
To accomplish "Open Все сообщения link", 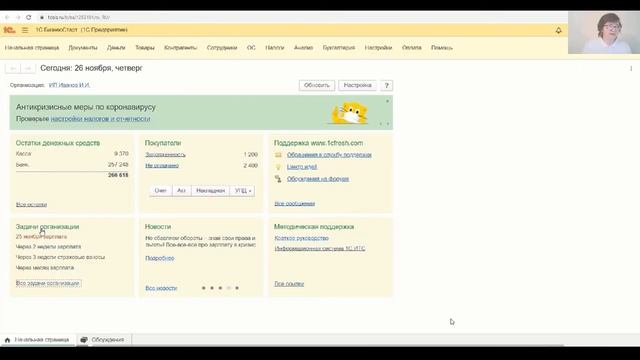I will [295, 204].
